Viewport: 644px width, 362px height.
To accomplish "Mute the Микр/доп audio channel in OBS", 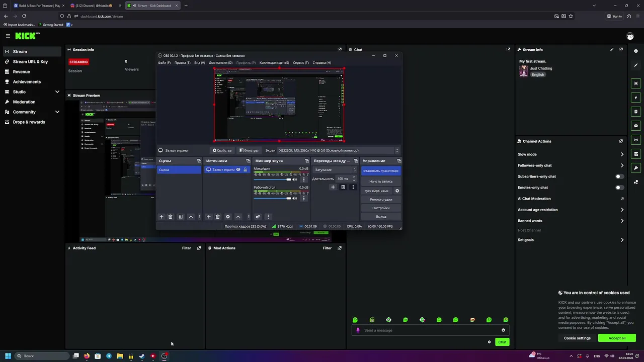I will click(x=294, y=179).
